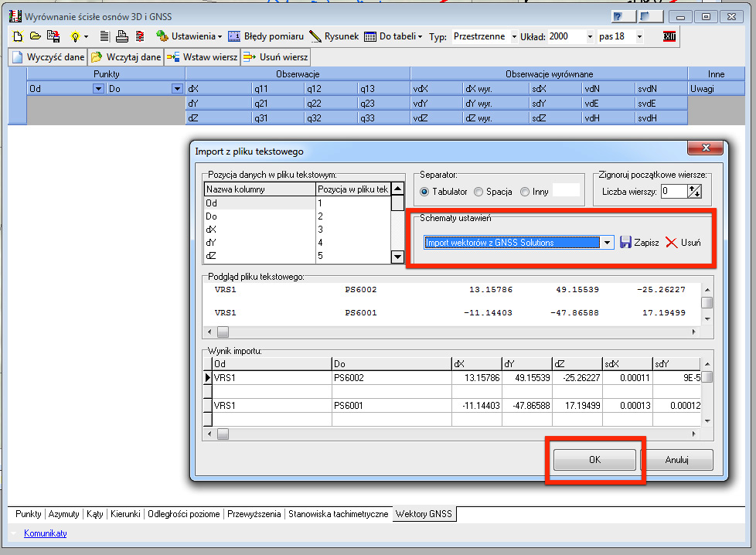The width and height of the screenshot is (756, 555).
Task: Click the printer icon
Action: click(122, 36)
